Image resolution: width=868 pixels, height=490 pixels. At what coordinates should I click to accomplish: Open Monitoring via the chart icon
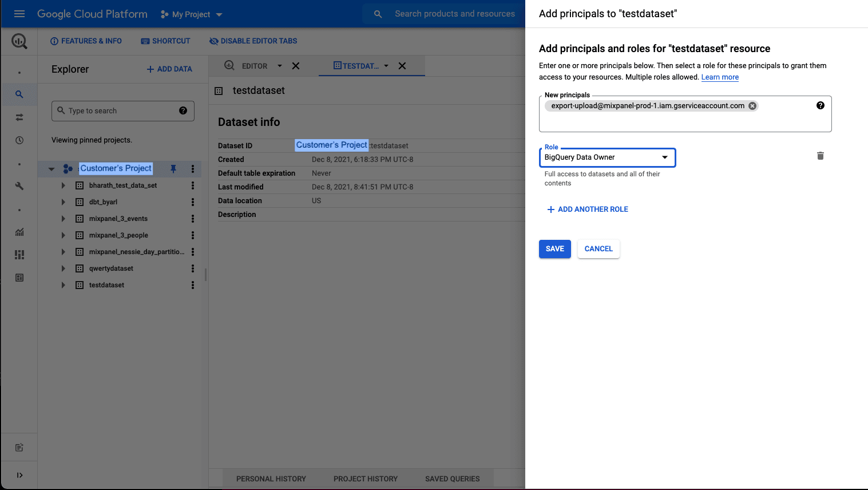(x=19, y=232)
